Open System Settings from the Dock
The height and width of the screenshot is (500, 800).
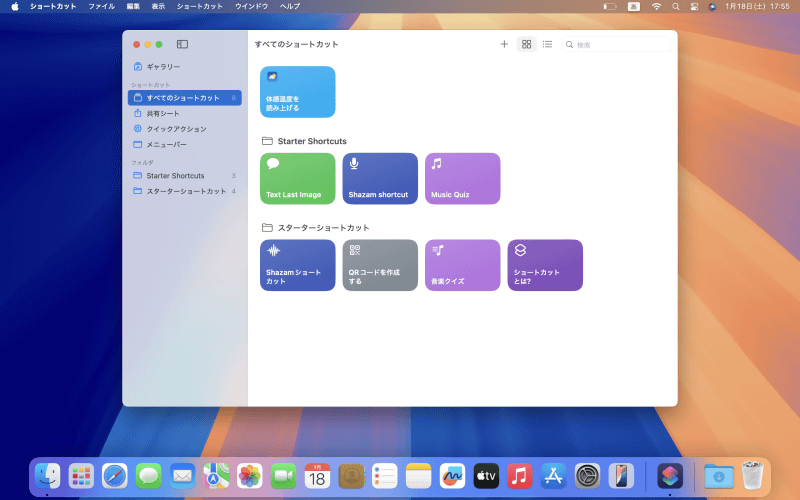[587, 476]
